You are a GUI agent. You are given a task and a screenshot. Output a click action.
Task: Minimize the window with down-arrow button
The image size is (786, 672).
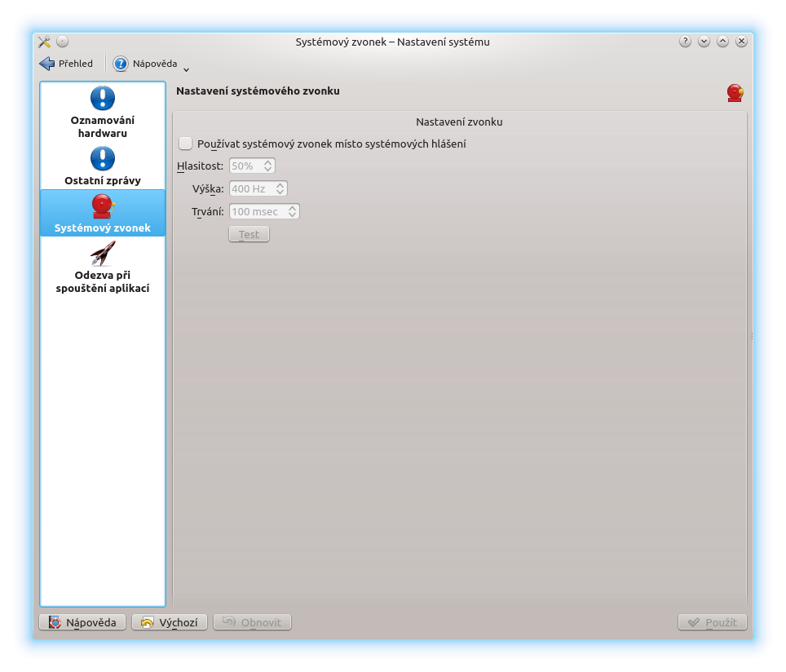(x=704, y=42)
